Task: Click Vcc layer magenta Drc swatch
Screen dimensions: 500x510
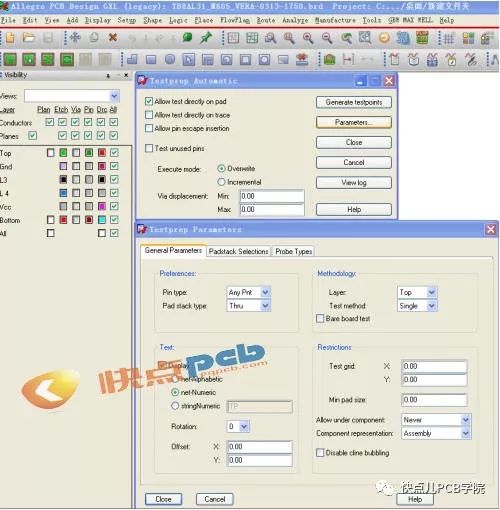Action: (102, 206)
